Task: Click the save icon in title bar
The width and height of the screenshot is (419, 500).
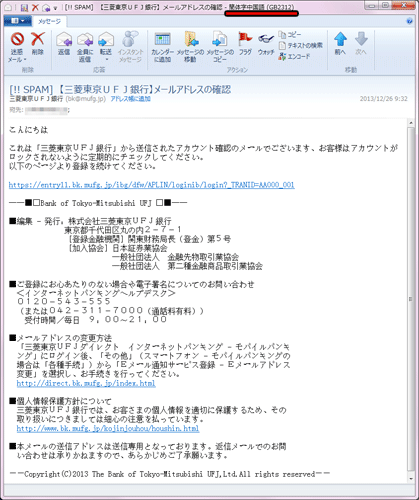Action: (24, 7)
